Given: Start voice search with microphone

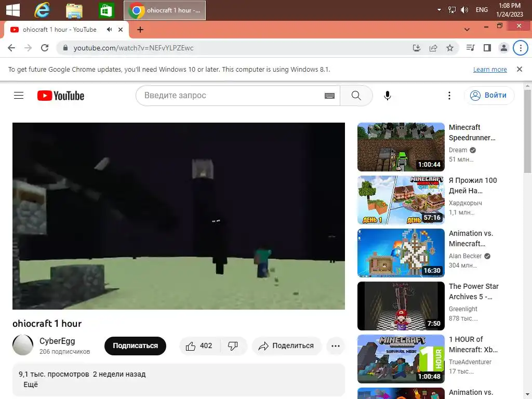Looking at the screenshot, I should tap(388, 96).
